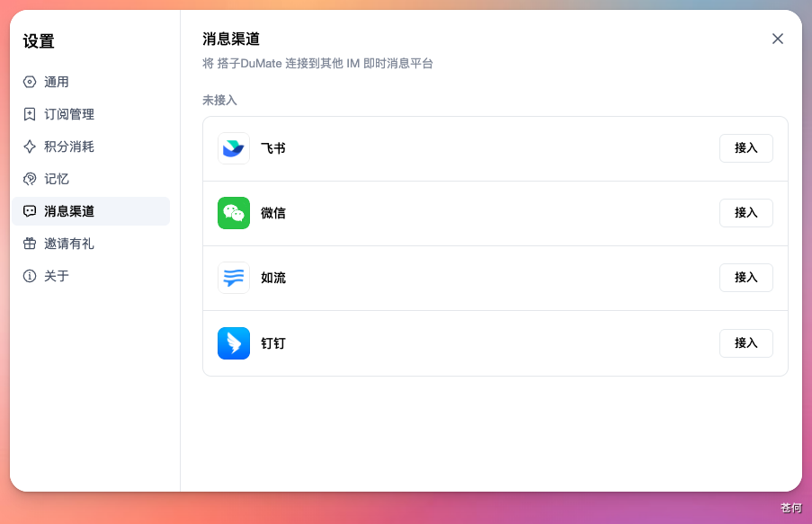The image size is (812, 524).
Task: Click the 飞书 app logo
Action: point(234,148)
